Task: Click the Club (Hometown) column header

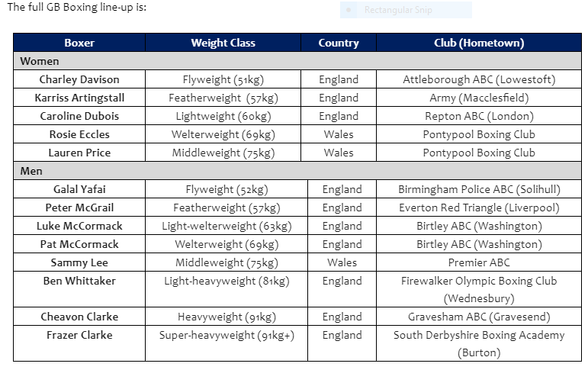Action: (479, 43)
